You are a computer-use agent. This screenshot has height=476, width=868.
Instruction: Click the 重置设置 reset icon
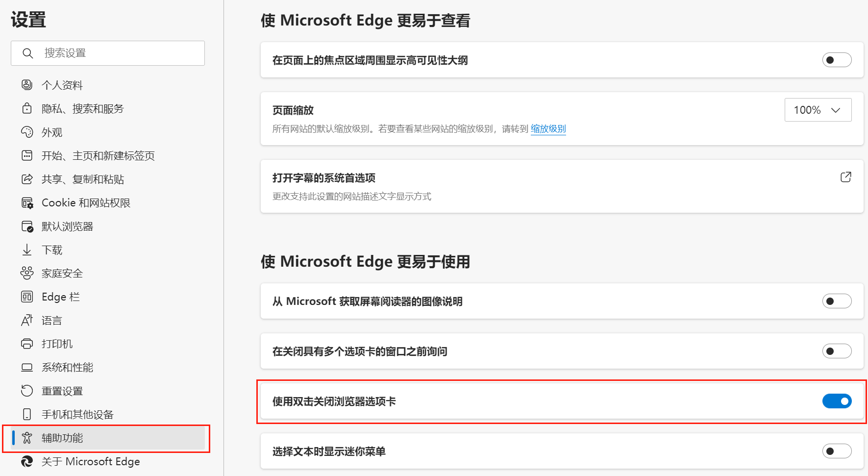coord(27,391)
